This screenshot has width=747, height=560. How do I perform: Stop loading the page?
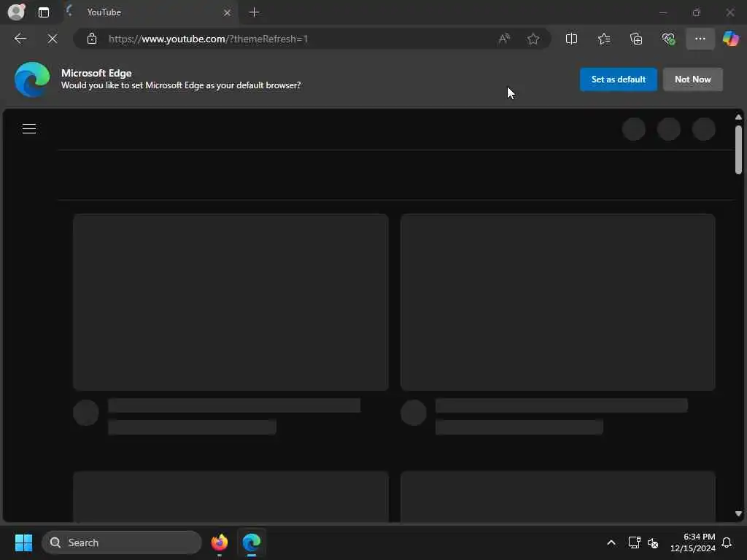tap(53, 39)
